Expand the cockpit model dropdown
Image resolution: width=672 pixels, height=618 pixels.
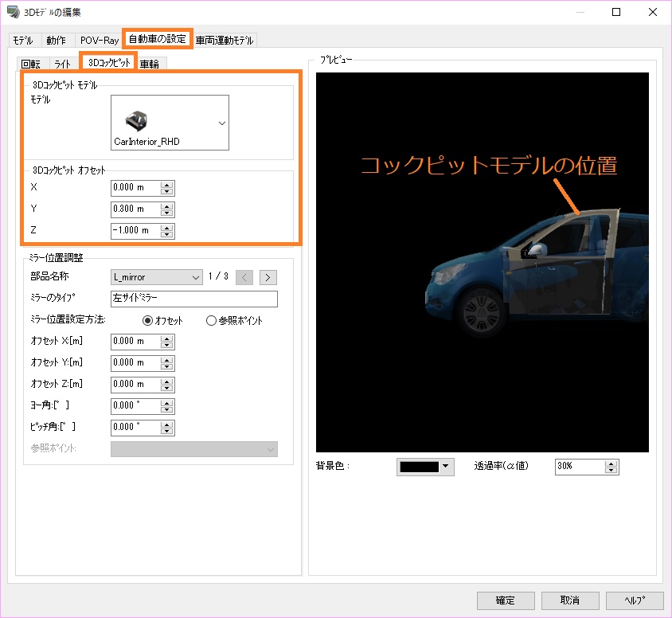221,123
